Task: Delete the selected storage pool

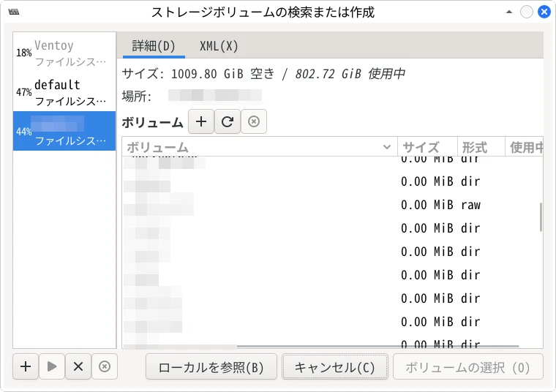Action: coord(105,366)
